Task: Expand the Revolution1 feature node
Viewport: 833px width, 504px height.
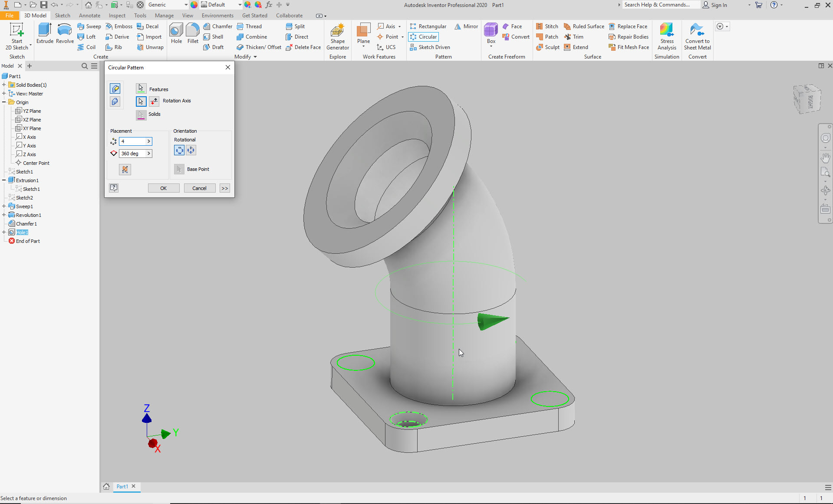Action: tap(4, 215)
